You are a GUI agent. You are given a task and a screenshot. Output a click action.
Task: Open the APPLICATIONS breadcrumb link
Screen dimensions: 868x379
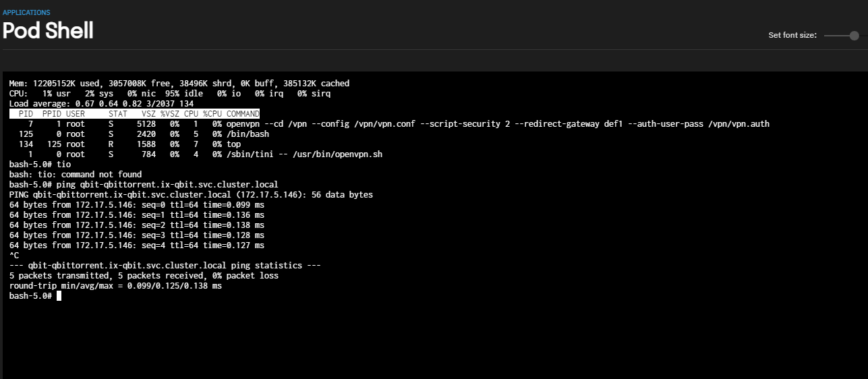click(26, 13)
